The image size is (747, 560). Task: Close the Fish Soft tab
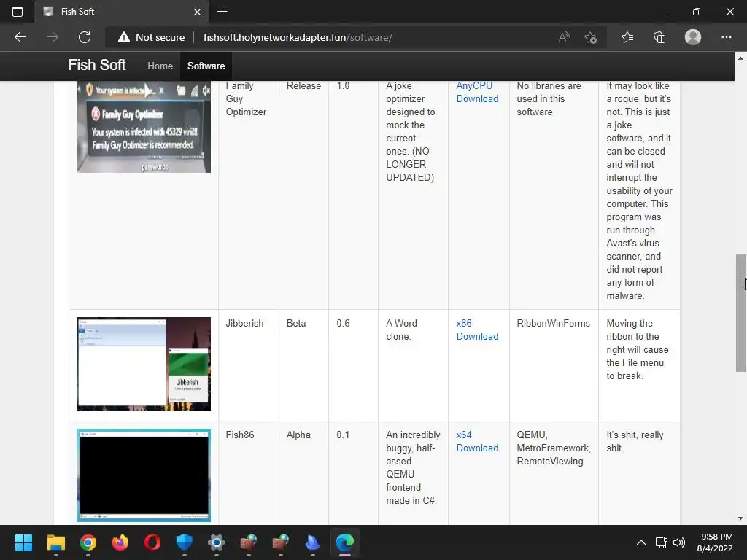click(197, 12)
